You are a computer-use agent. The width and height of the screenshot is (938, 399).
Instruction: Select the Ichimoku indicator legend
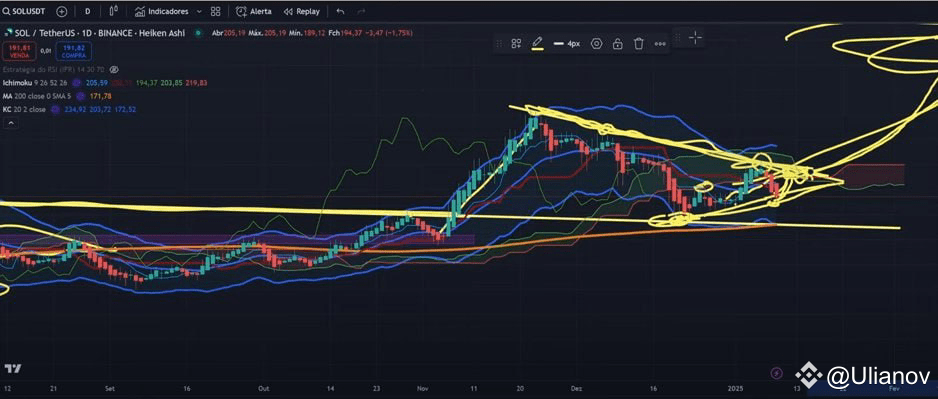point(36,83)
